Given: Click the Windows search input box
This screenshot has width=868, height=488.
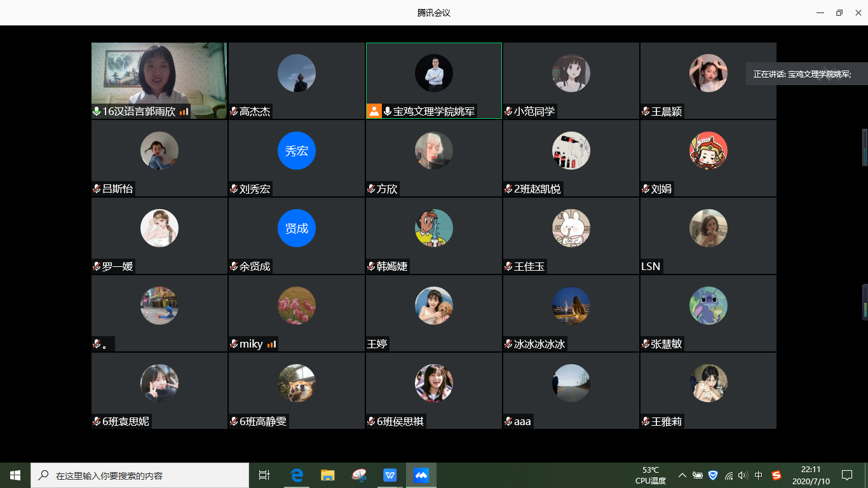Looking at the screenshot, I should click(140, 475).
